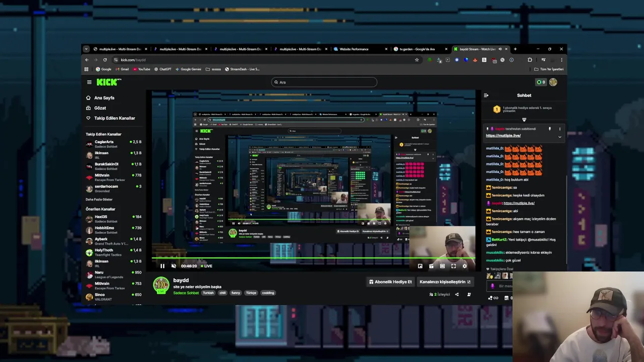
Task: Open the StreamDash bookmark
Action: click(x=243, y=69)
